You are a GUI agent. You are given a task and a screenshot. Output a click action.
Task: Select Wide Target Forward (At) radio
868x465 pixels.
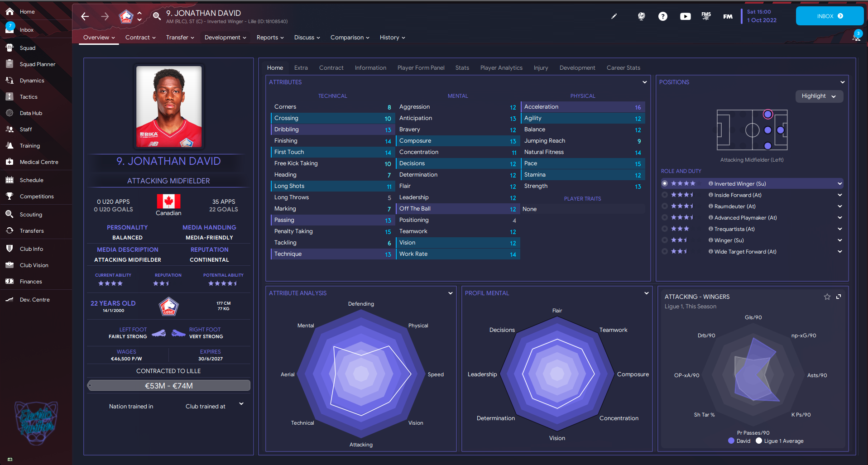pos(665,251)
